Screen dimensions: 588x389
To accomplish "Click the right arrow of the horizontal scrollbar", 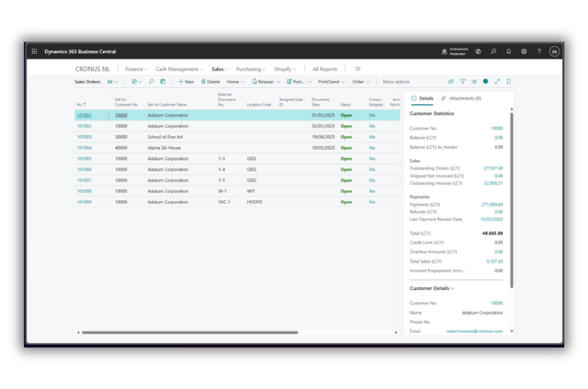I will click(x=396, y=332).
